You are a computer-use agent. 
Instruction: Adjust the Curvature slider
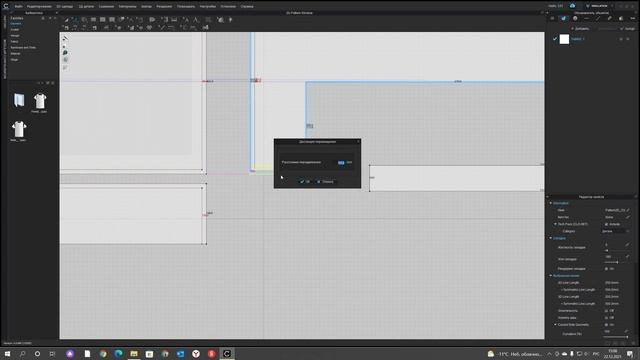(616, 337)
